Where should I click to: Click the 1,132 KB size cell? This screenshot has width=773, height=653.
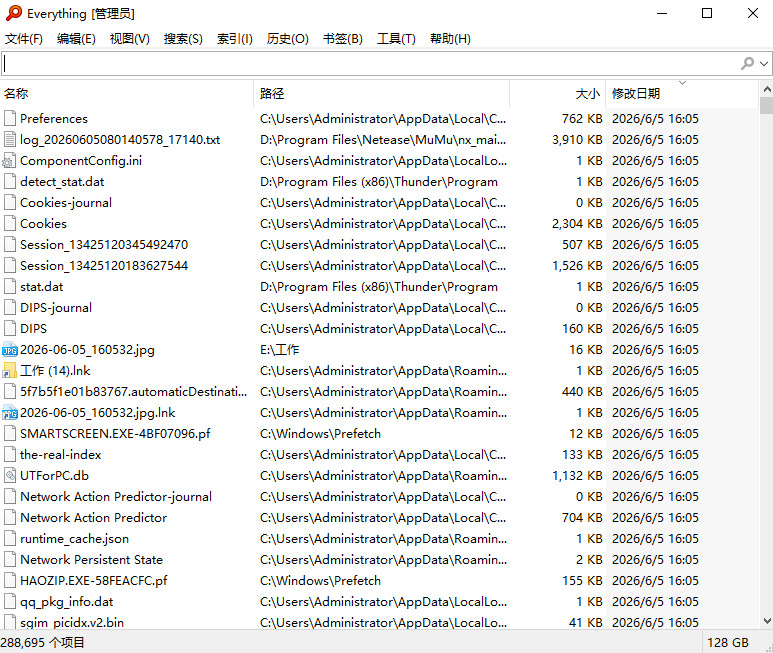(577, 476)
